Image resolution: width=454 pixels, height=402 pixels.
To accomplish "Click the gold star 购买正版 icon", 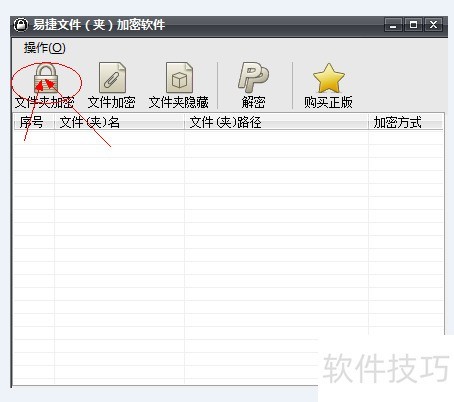I will pyautogui.click(x=329, y=78).
